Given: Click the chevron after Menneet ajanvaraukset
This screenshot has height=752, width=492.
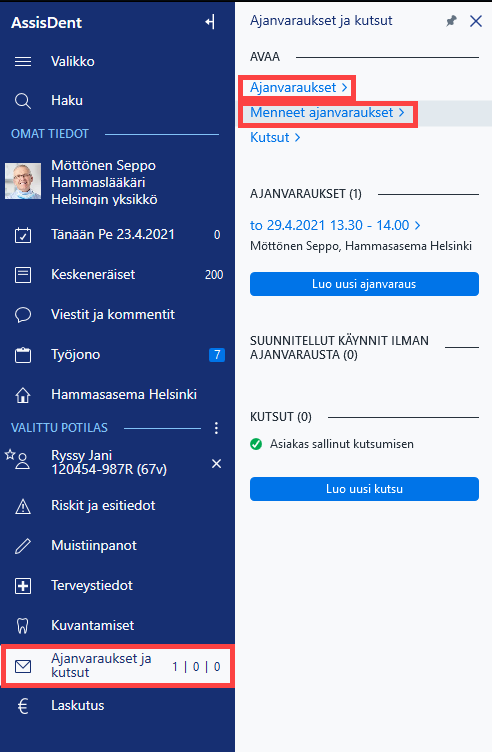Looking at the screenshot, I should pyautogui.click(x=401, y=113).
